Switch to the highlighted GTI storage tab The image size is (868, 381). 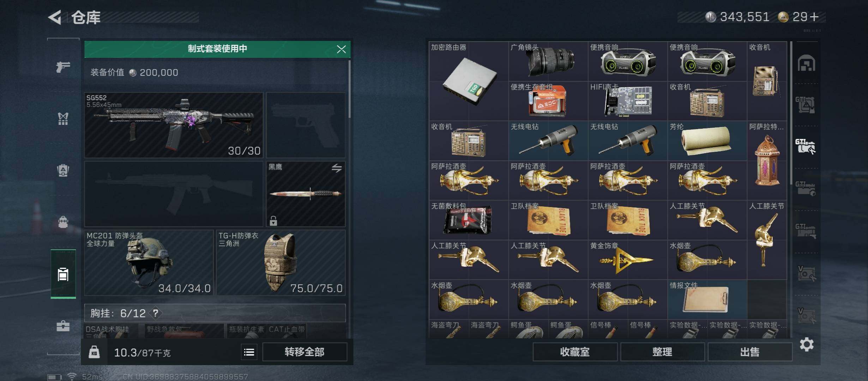point(806,146)
